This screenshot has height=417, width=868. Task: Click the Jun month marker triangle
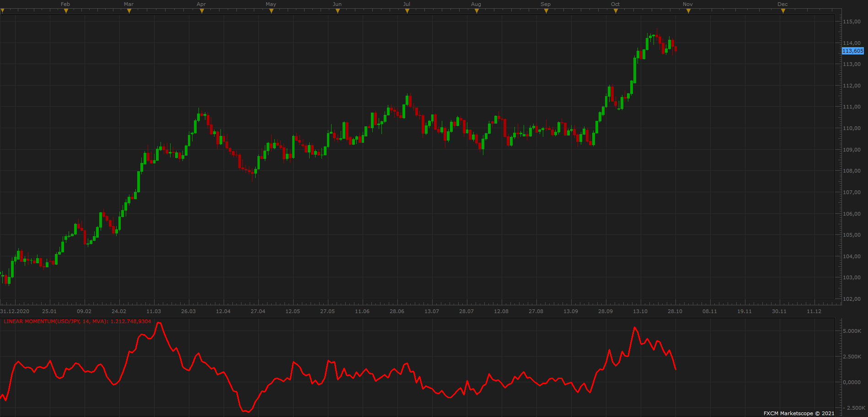tap(338, 11)
